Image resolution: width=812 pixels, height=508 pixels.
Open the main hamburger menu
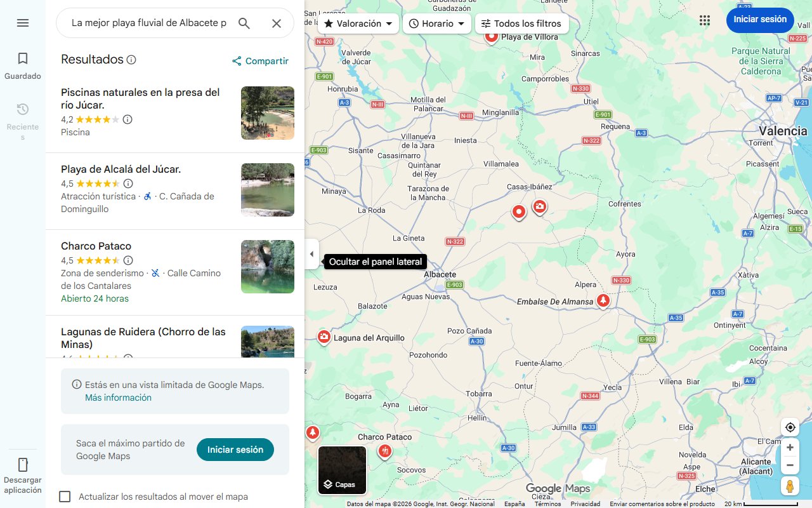pyautogui.click(x=23, y=22)
